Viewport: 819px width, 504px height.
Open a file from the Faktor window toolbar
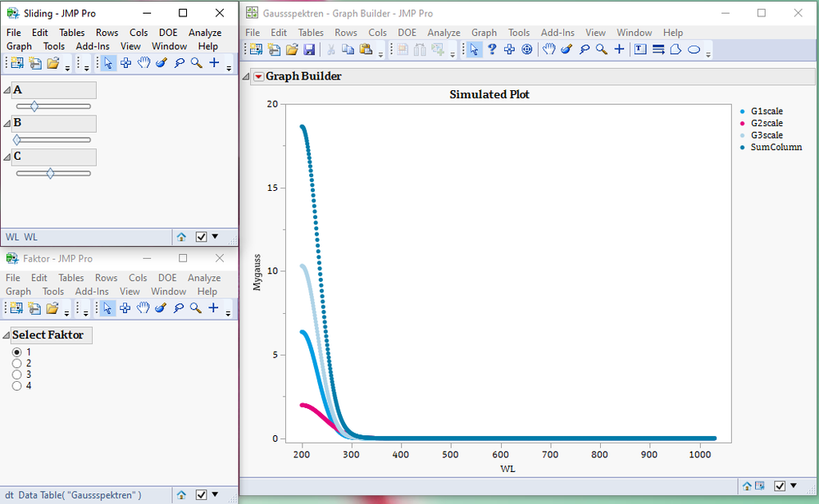[52, 308]
